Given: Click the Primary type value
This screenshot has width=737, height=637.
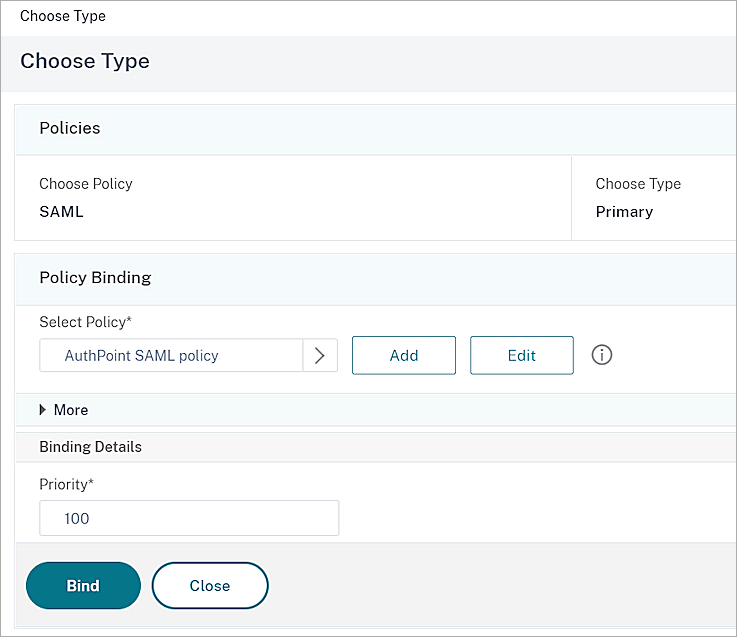Looking at the screenshot, I should (624, 212).
